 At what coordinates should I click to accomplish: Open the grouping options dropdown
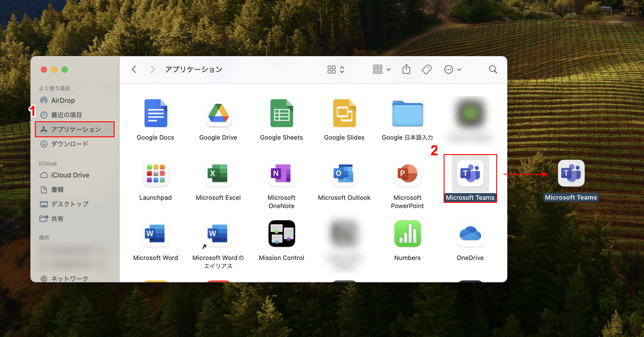[382, 70]
